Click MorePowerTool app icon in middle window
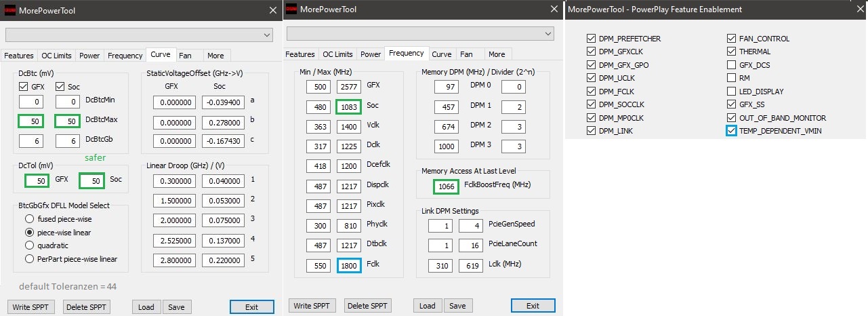The width and height of the screenshot is (868, 316). 291,9
